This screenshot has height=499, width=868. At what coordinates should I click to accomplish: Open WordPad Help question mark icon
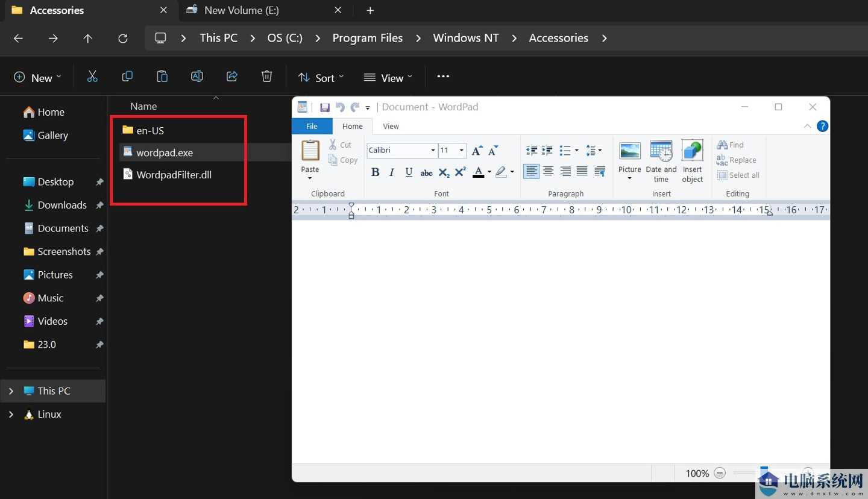point(822,126)
